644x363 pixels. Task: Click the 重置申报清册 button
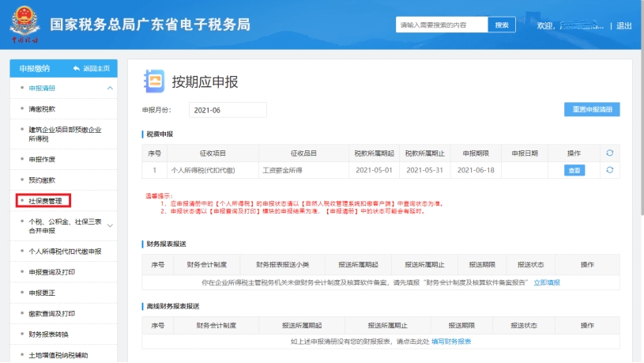click(x=592, y=110)
